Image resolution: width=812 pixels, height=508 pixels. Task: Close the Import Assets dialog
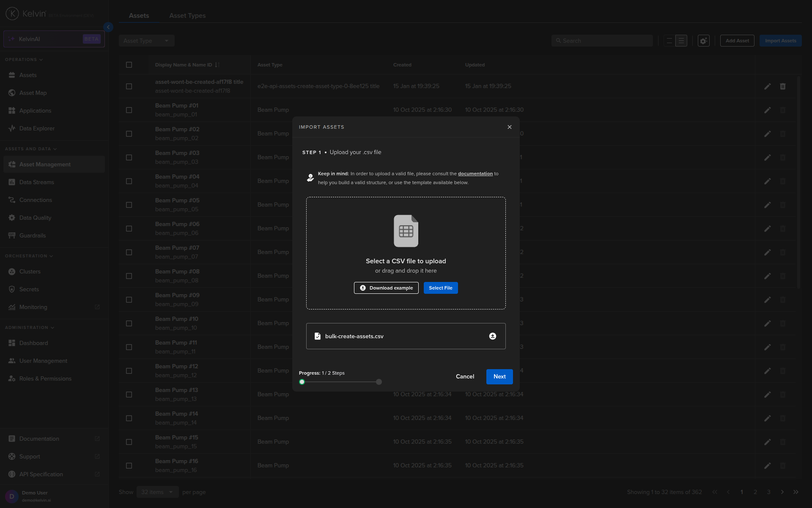click(510, 127)
